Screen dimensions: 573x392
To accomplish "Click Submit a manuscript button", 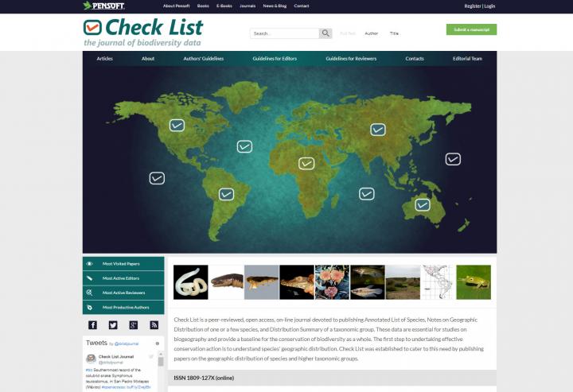I will [x=471, y=29].
